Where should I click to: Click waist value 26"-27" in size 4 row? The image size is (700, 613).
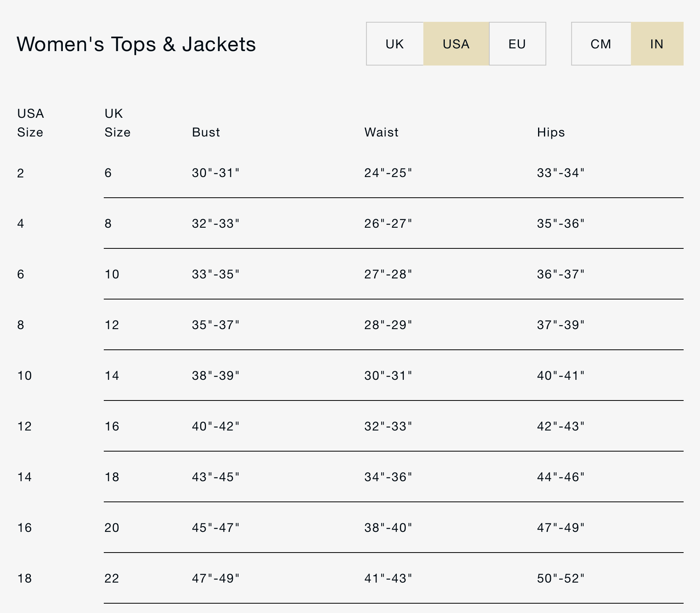click(x=388, y=223)
